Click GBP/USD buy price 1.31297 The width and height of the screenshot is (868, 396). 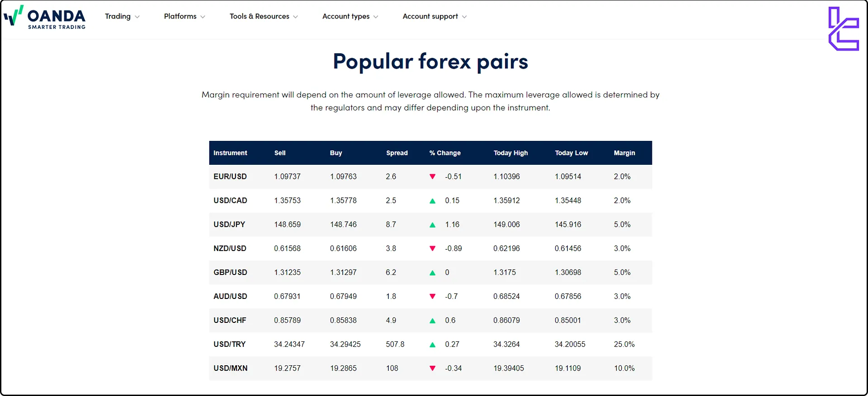[343, 272]
